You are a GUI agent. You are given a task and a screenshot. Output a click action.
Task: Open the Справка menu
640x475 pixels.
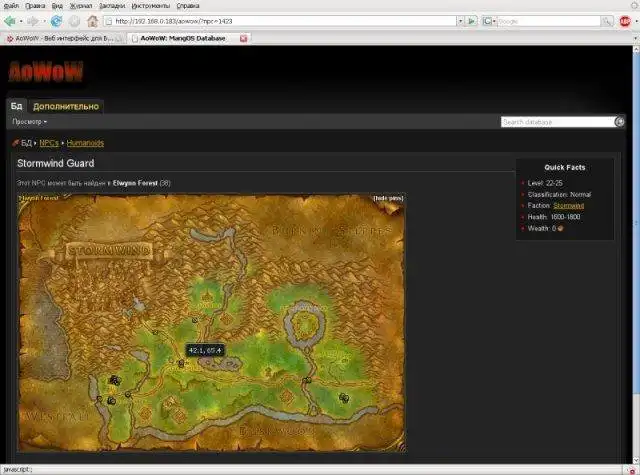(188, 6)
